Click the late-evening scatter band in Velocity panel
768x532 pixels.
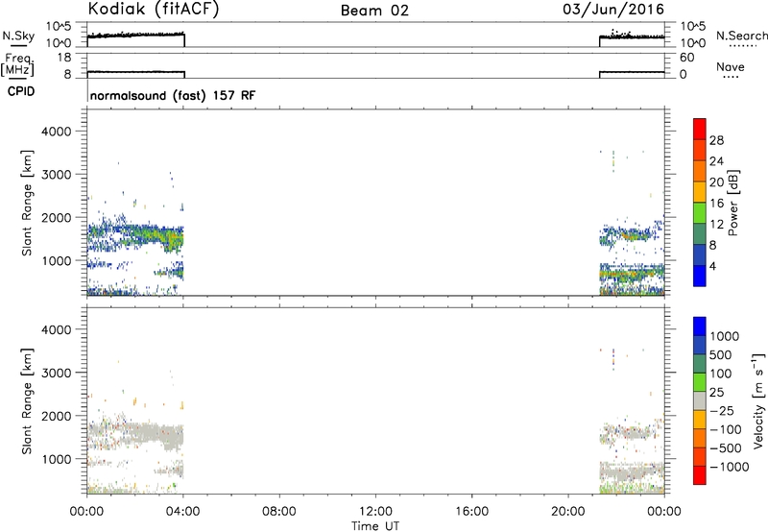tap(632, 472)
